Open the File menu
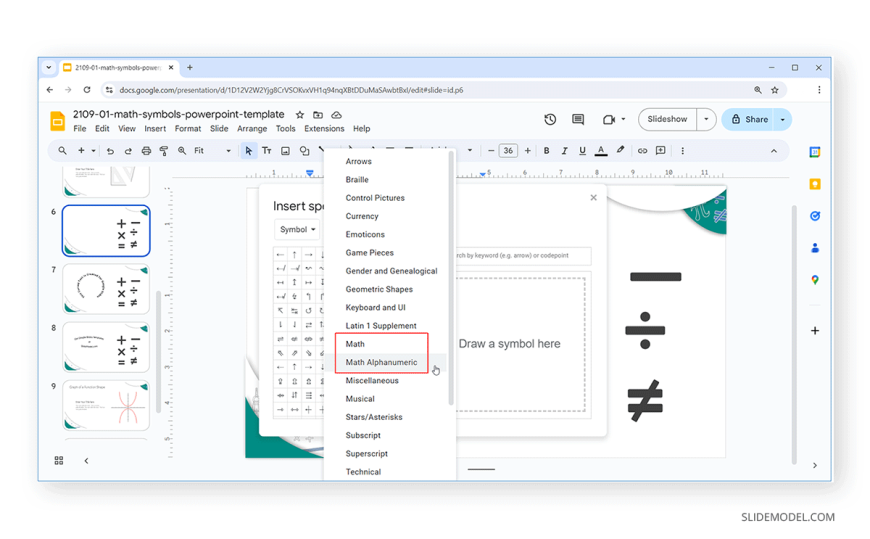The image size is (870, 539). click(x=80, y=129)
